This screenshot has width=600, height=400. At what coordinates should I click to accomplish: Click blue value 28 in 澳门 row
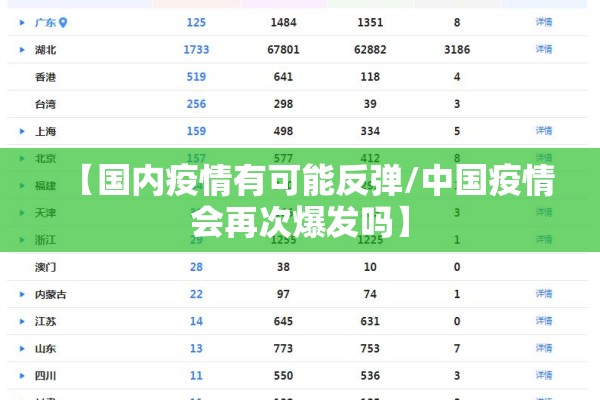pyautogui.click(x=196, y=267)
